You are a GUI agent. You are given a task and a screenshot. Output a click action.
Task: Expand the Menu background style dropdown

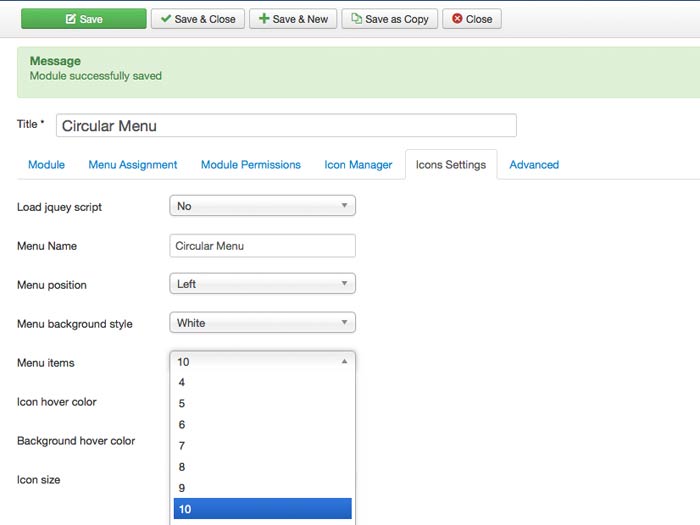point(263,323)
